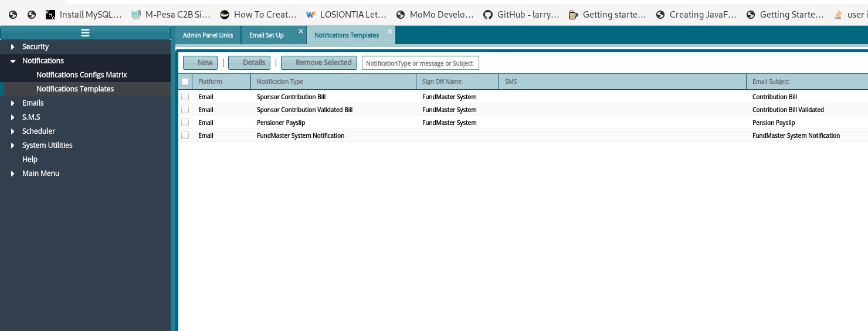Screen dimensions: 868x331
Task: Select the Pensioner Payslip row checkbox
Action: pos(185,123)
